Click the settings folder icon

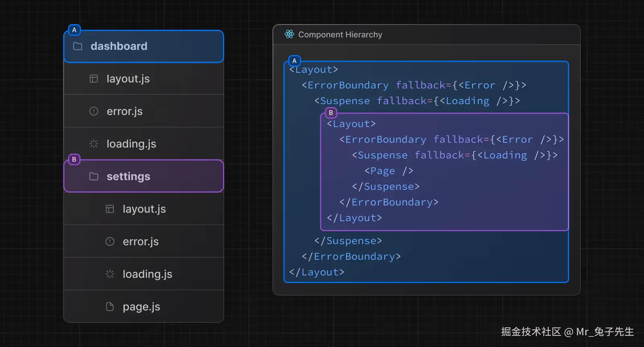tap(94, 177)
